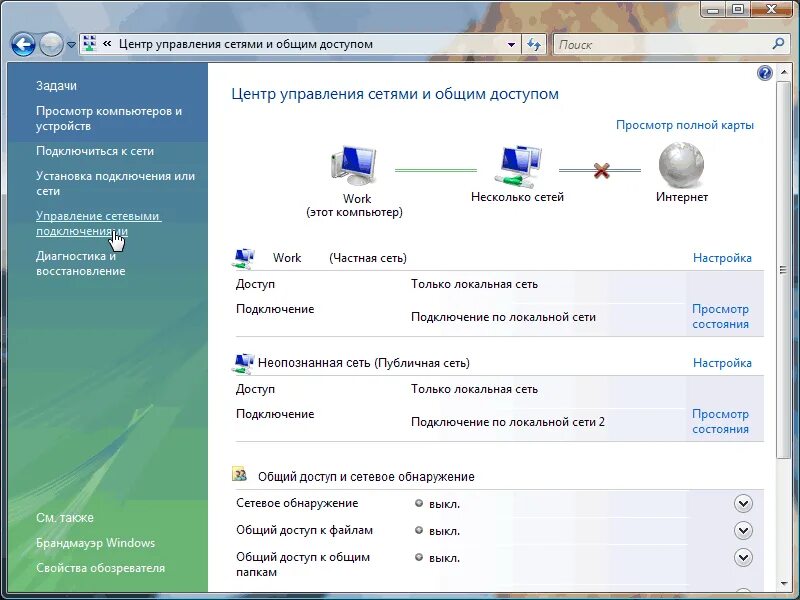Minimize the window
This screenshot has height=600, width=800.
tap(714, 10)
